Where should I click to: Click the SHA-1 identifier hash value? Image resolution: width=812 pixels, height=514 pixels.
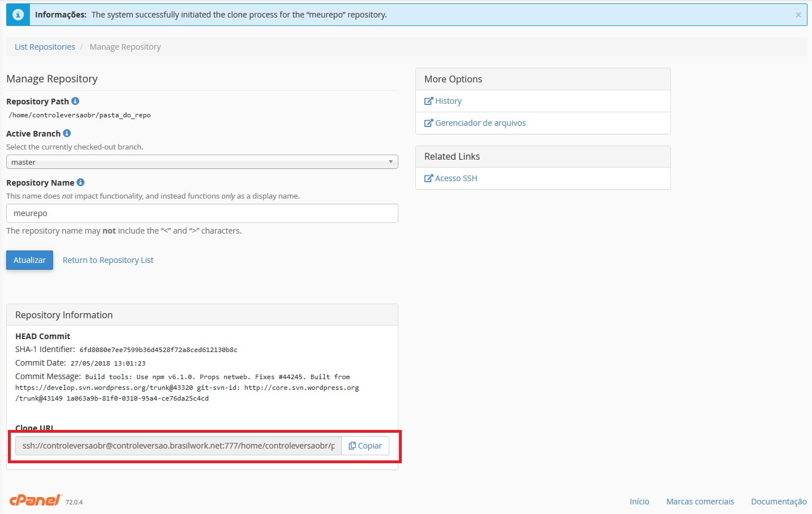pos(159,350)
